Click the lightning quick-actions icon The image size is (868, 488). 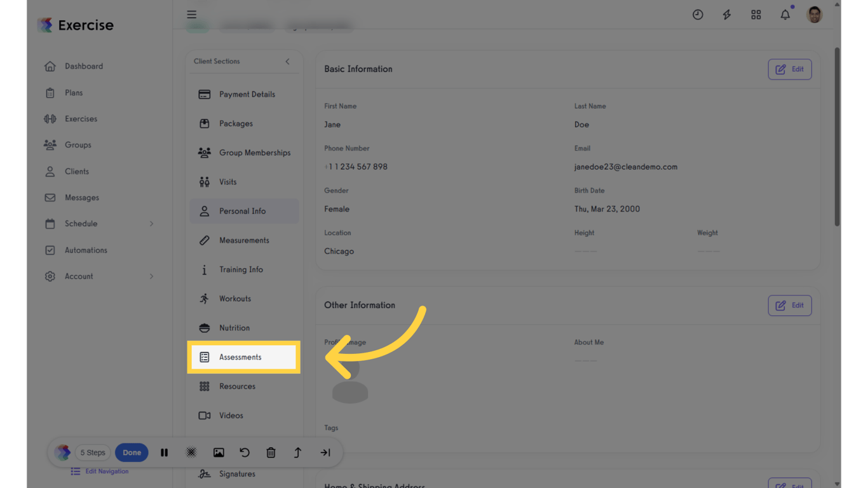pyautogui.click(x=726, y=14)
